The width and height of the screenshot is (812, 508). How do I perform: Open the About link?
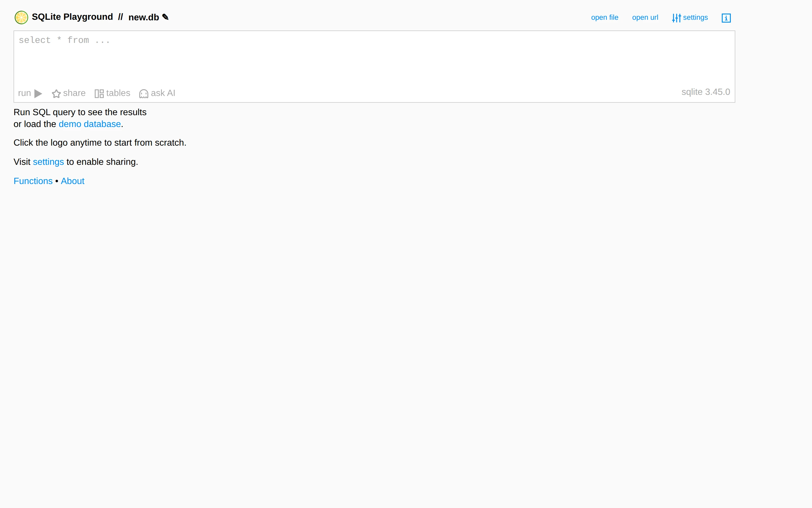click(x=72, y=181)
